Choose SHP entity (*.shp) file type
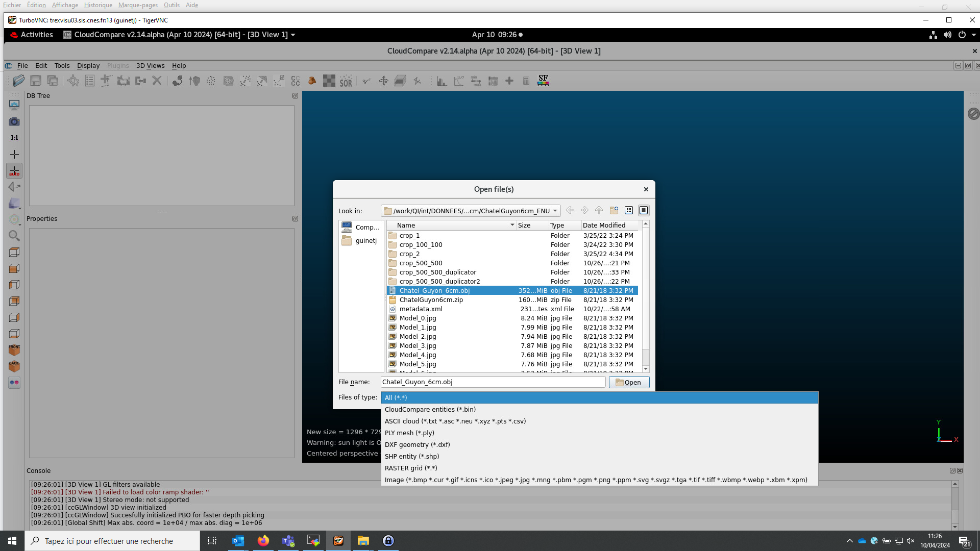This screenshot has width=980, height=551. (x=599, y=456)
